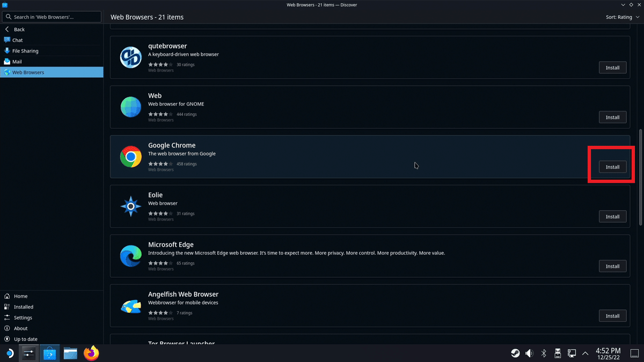Select the Eolie compass icon

(x=130, y=206)
